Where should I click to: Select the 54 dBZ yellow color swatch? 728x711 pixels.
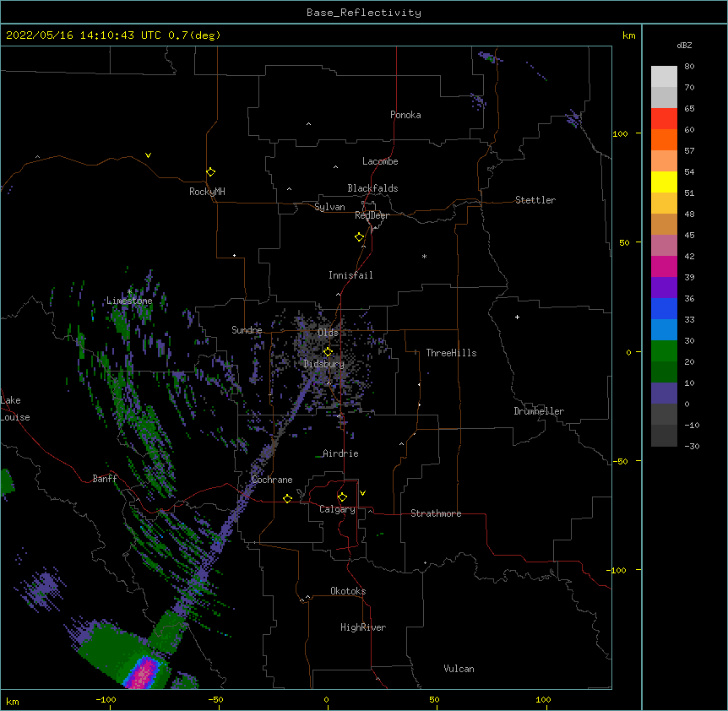pyautogui.click(x=664, y=182)
